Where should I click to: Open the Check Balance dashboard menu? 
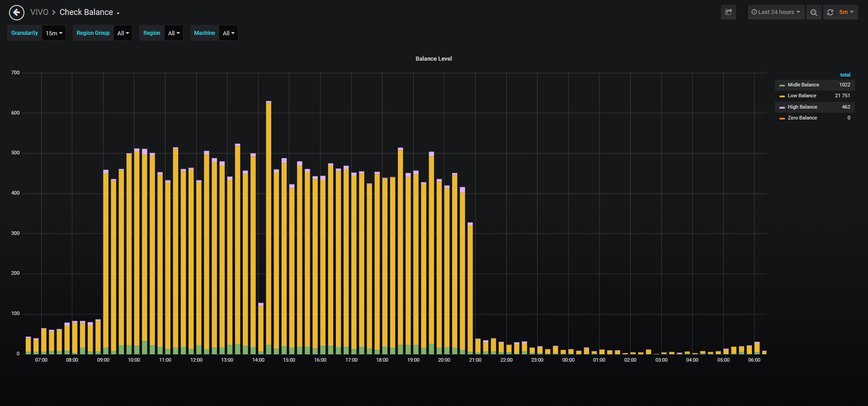(x=90, y=12)
